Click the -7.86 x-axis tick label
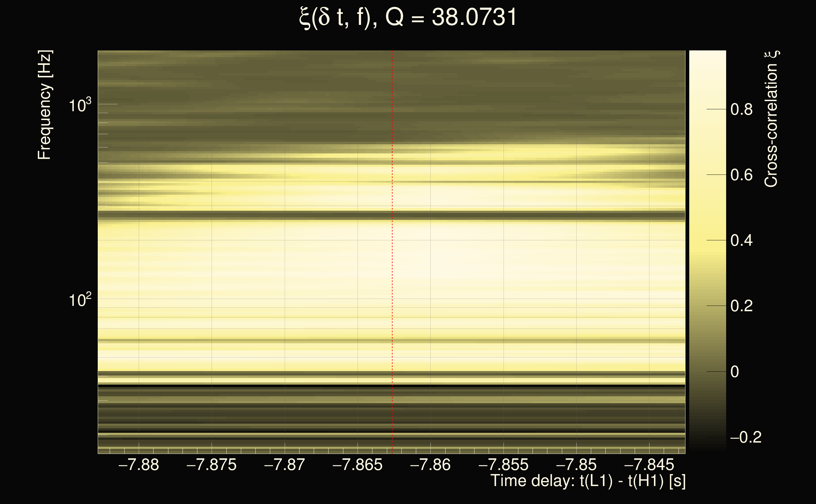The width and height of the screenshot is (816, 504). pyautogui.click(x=430, y=465)
